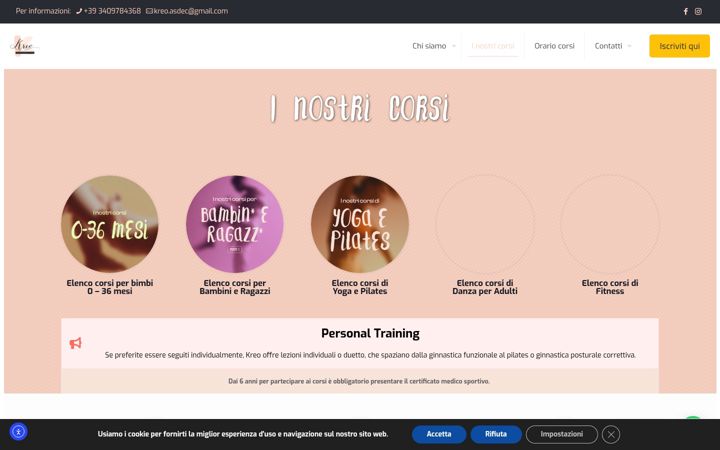Open the Facebook page icon

point(686,11)
